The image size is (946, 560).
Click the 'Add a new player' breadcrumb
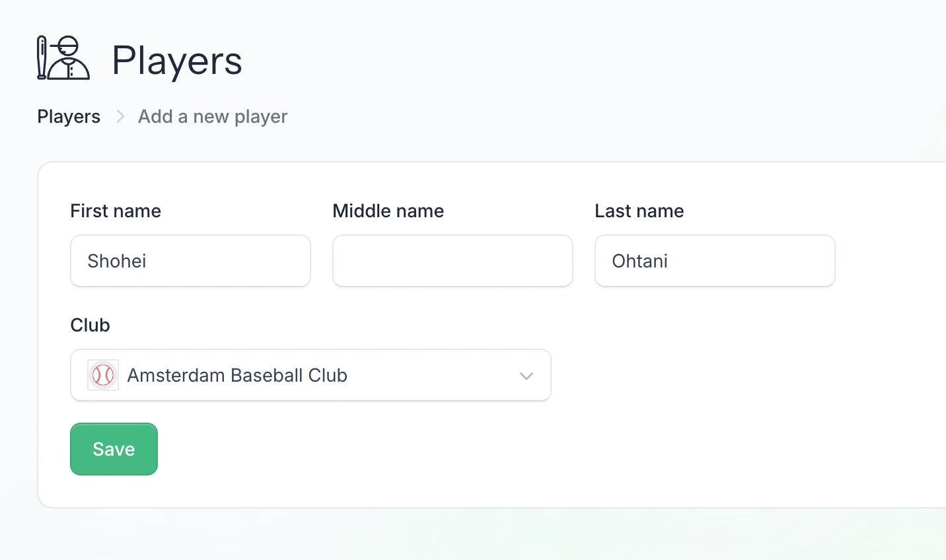(x=213, y=117)
